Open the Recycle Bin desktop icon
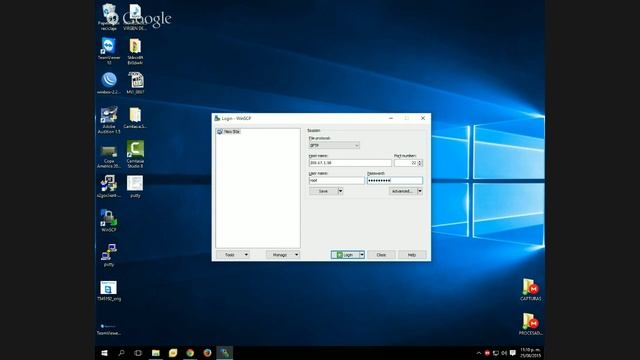This screenshot has width=640, height=360. [109, 17]
